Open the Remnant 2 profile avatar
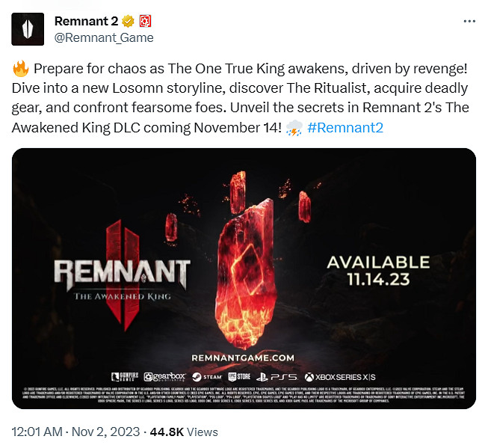The width and height of the screenshot is (488, 448). (x=28, y=29)
